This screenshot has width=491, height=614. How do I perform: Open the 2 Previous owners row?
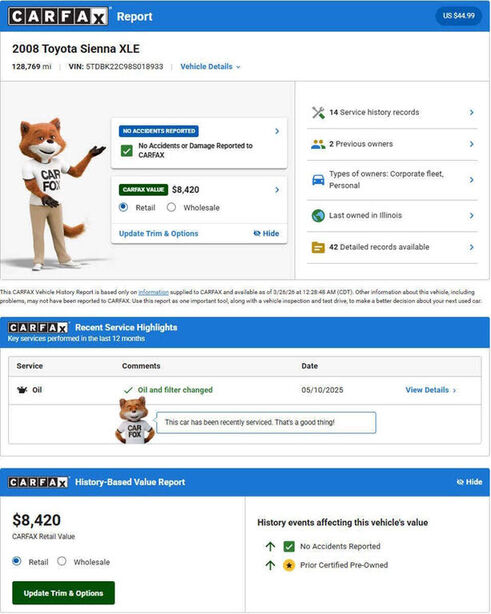(392, 144)
